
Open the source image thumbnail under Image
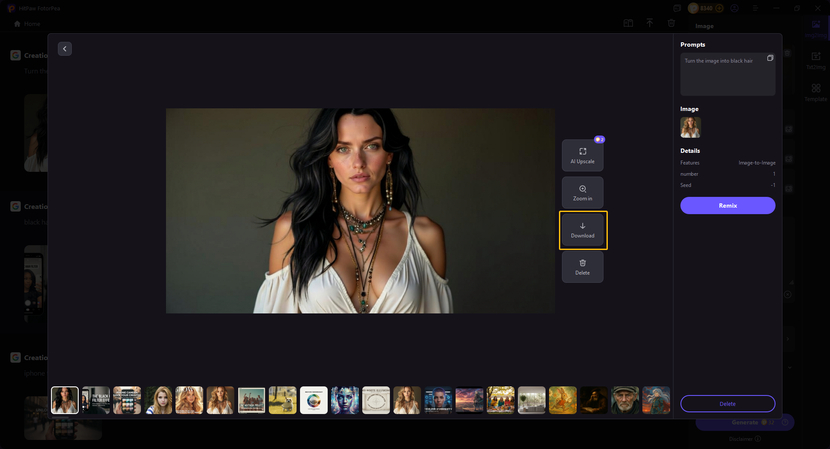pyautogui.click(x=690, y=127)
